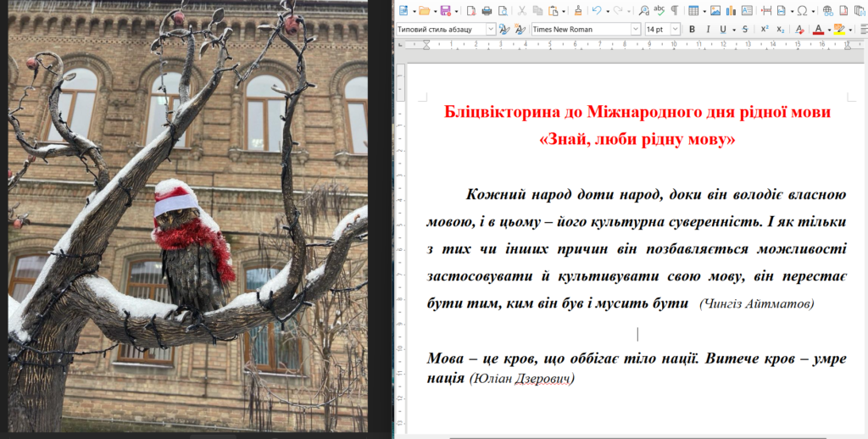Viewport: 868px width, 439px height.
Task: Apply the red font color swatch
Action: click(x=817, y=29)
